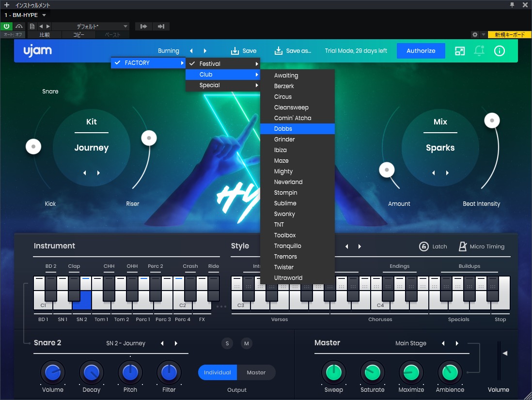This screenshot has width=532, height=400.
Task: Open the notifications bell icon
Action: tap(479, 51)
